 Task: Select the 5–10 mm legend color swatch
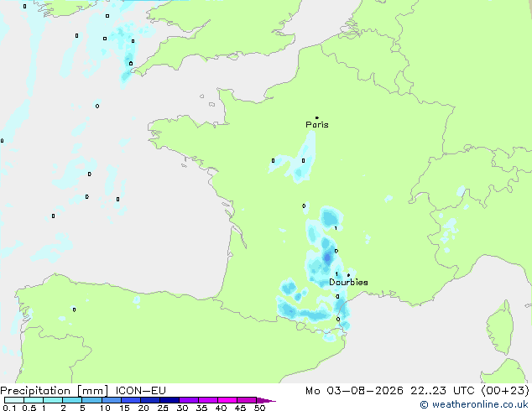click(x=92, y=400)
